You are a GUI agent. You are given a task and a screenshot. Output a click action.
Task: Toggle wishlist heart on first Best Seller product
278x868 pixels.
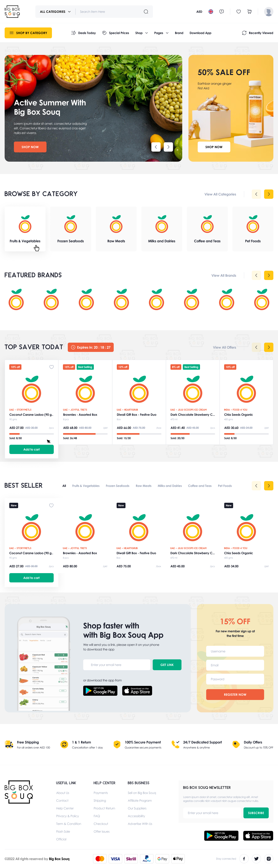52,505
